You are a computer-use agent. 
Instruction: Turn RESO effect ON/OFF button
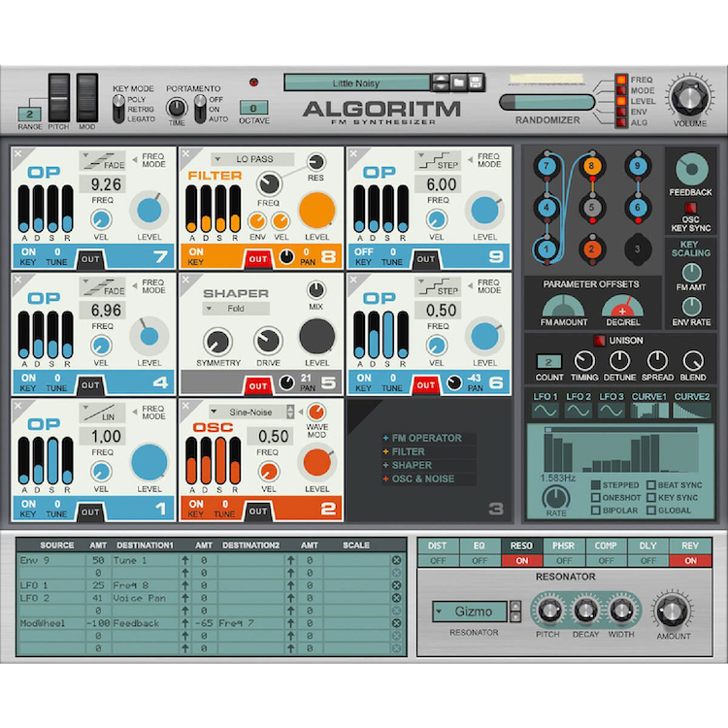(522, 561)
